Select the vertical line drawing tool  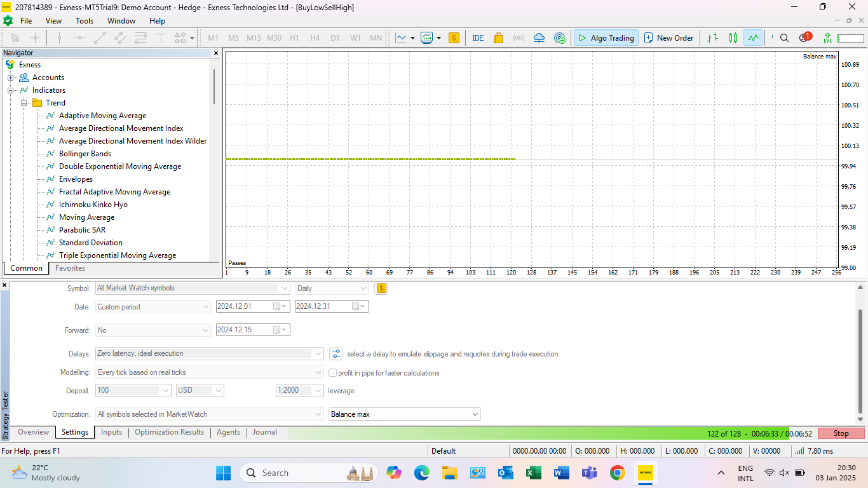(59, 38)
